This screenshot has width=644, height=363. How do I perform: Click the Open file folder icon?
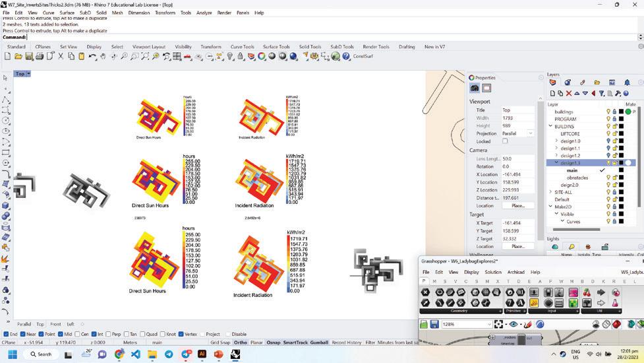coord(18,56)
